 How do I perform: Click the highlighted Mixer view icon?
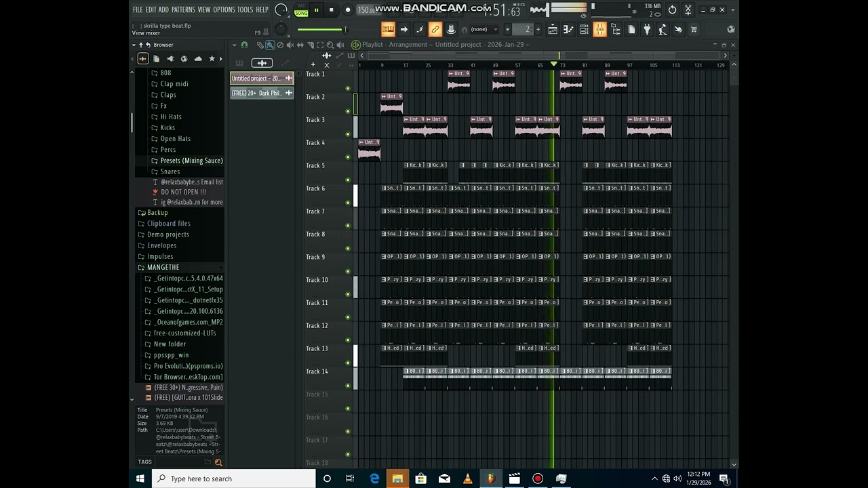(599, 29)
